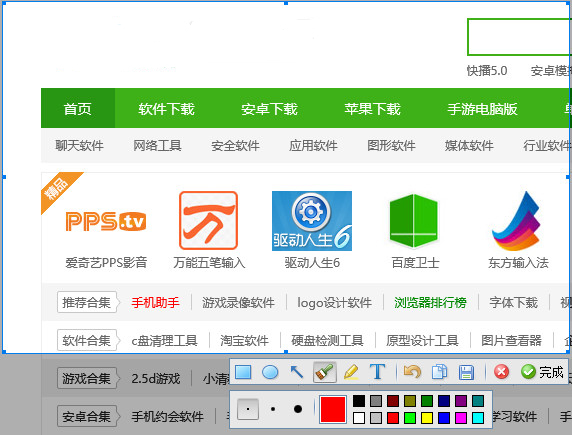
Task: Open the 快播5.0 hot search link
Action: point(487,71)
